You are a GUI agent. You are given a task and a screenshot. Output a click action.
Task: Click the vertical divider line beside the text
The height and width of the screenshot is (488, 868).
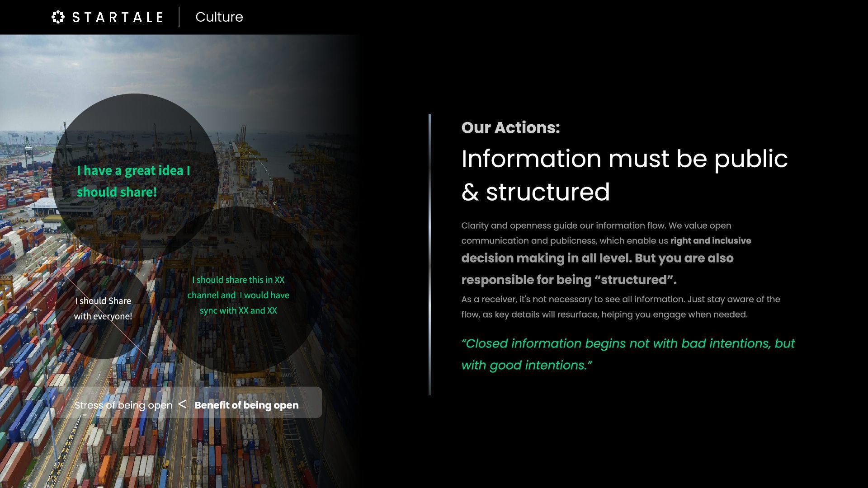tap(429, 255)
